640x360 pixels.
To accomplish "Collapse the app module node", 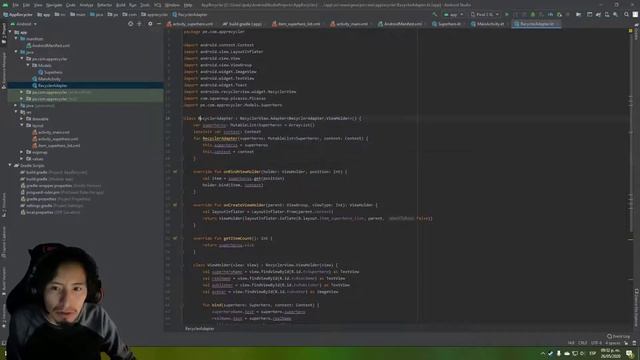I will tap(10, 32).
